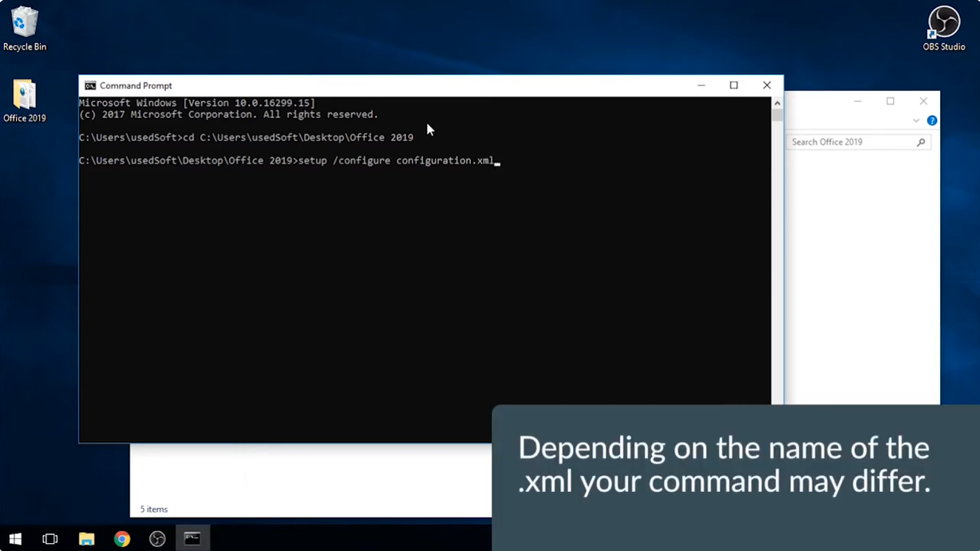Click the Command Prompt vertical scrollbar thumb

[x=777, y=116]
